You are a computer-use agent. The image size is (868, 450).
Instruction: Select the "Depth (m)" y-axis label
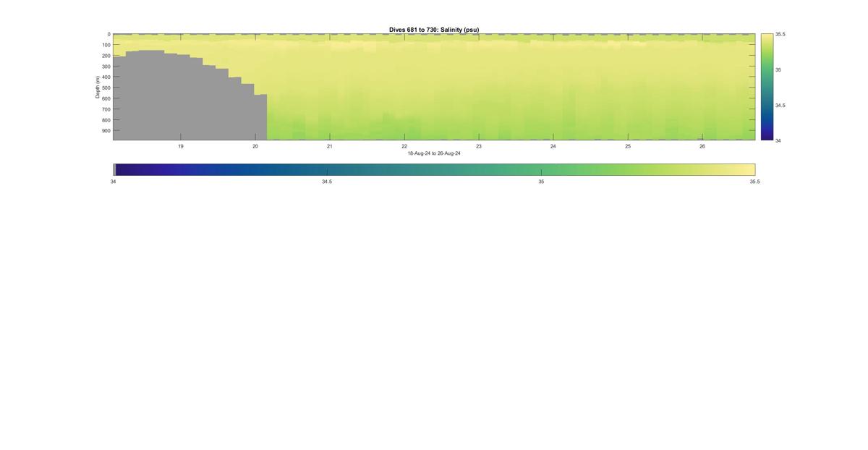click(97, 87)
